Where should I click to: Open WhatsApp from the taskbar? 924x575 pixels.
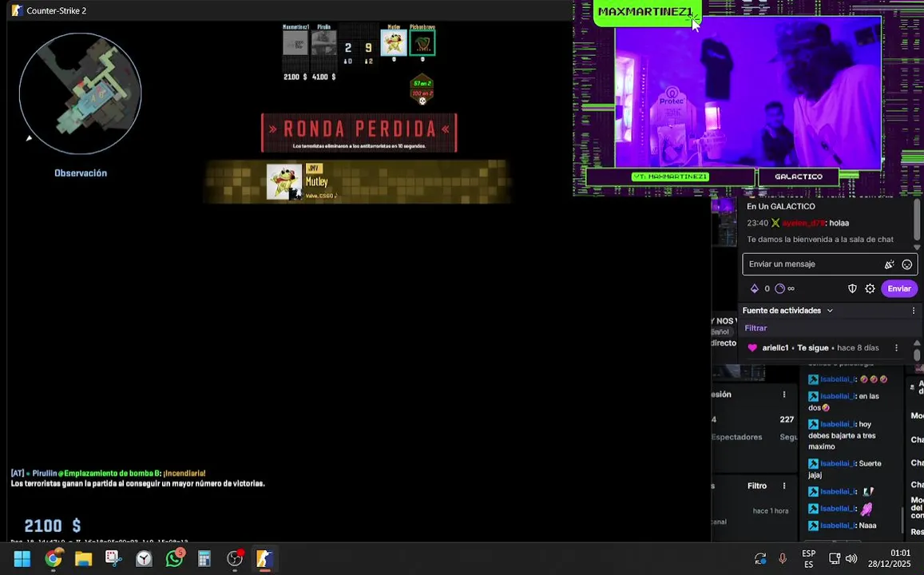pos(174,558)
